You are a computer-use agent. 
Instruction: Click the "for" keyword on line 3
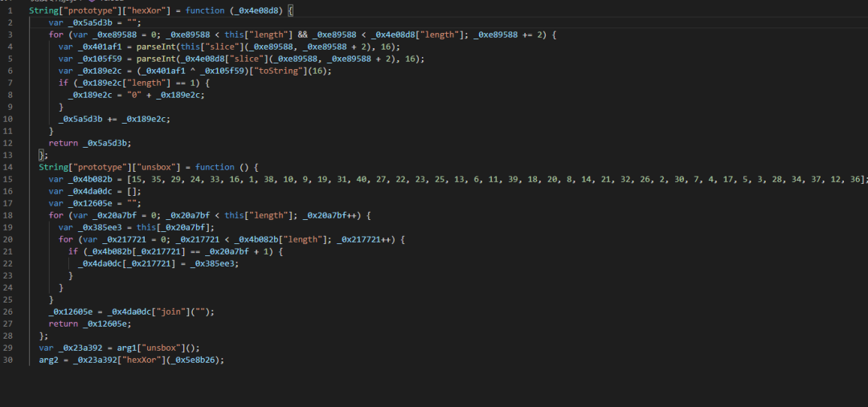55,35
